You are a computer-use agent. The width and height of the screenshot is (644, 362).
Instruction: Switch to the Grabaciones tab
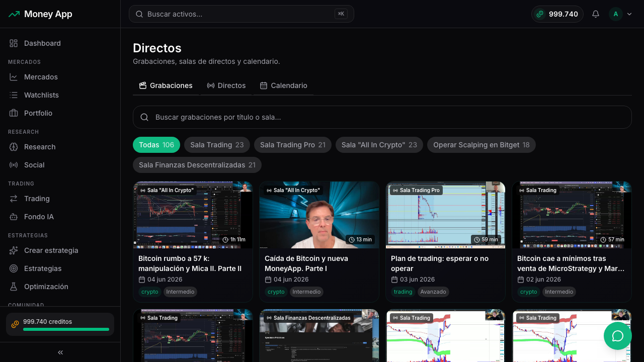[x=166, y=85]
